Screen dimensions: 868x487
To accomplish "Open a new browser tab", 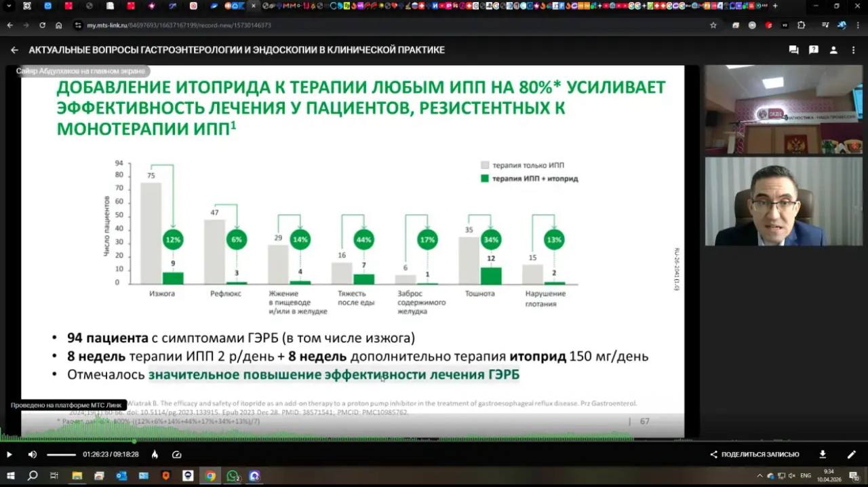I will 775,6.
